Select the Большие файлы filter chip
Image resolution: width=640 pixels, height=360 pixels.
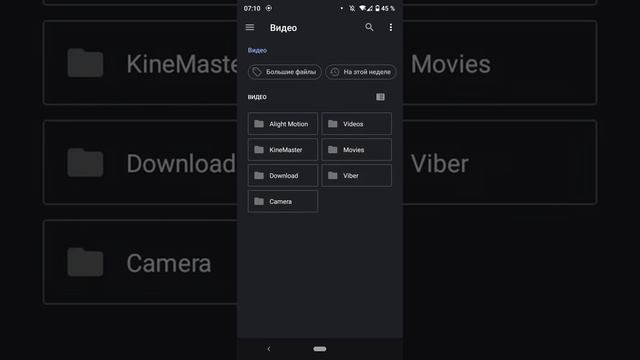click(x=284, y=72)
